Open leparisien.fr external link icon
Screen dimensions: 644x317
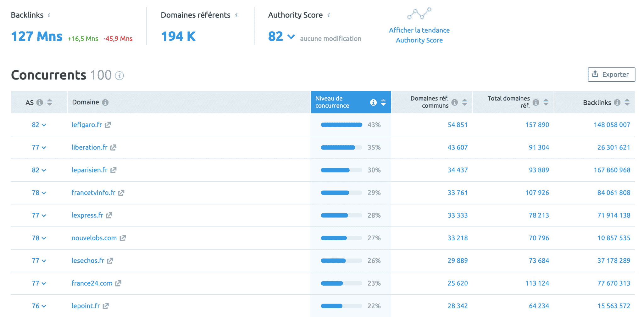114,170
